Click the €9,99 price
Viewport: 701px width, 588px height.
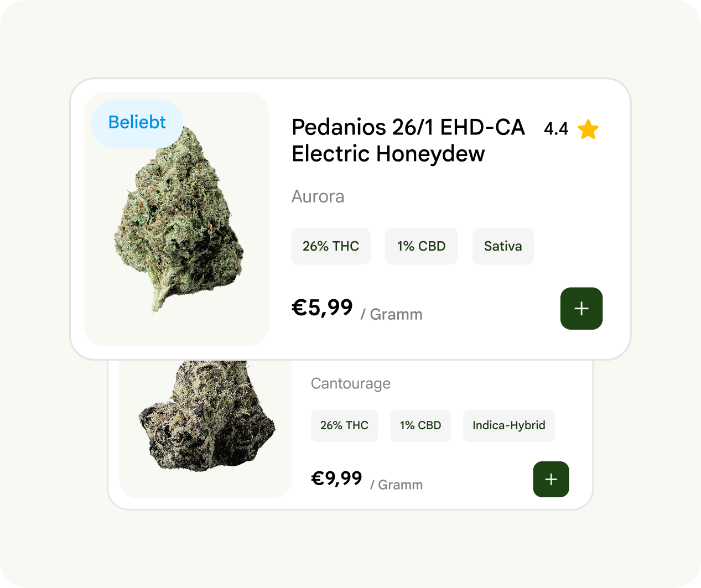(x=336, y=478)
